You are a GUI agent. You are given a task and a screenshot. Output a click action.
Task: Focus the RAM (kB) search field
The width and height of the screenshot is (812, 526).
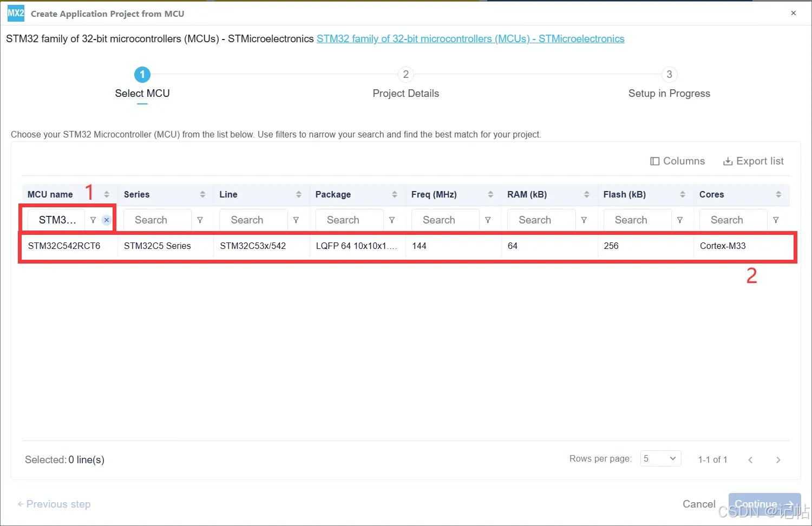[541, 220]
